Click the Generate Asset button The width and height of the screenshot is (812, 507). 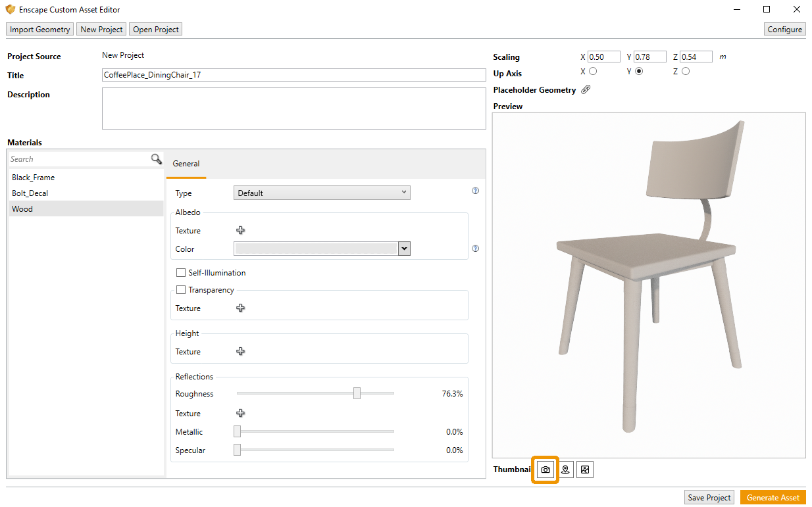click(773, 497)
